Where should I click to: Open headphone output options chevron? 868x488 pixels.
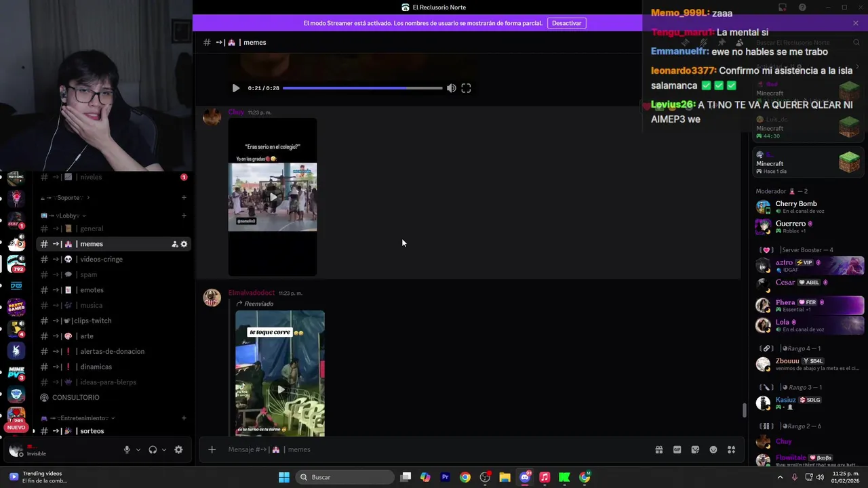tap(163, 449)
